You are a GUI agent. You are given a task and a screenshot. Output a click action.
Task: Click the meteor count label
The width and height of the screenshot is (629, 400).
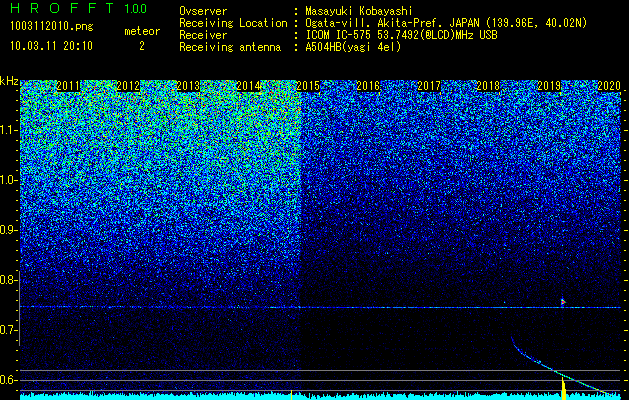pos(142,31)
